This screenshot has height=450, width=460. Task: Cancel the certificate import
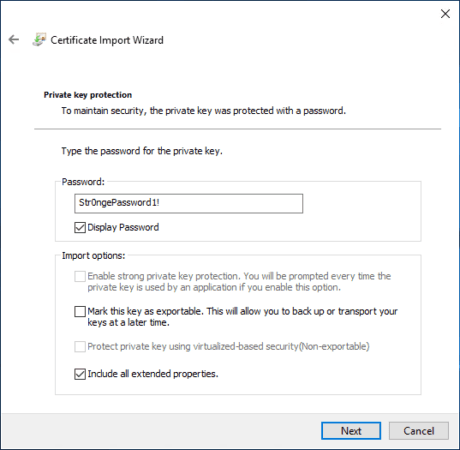point(419,431)
